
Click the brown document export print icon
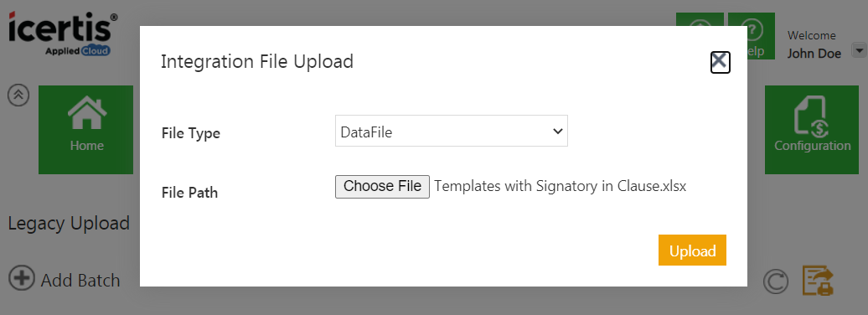(819, 281)
